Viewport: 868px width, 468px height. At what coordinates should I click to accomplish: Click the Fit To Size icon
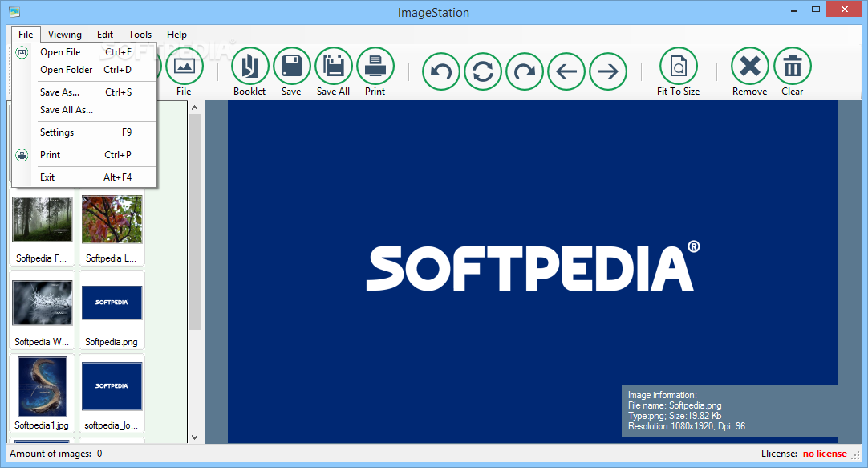(678, 67)
